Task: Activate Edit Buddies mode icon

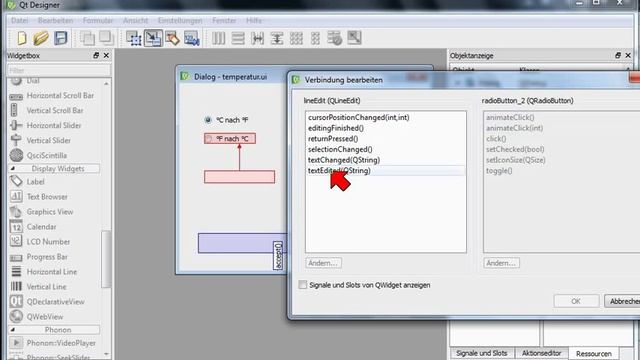Action: pyautogui.click(x=172, y=38)
